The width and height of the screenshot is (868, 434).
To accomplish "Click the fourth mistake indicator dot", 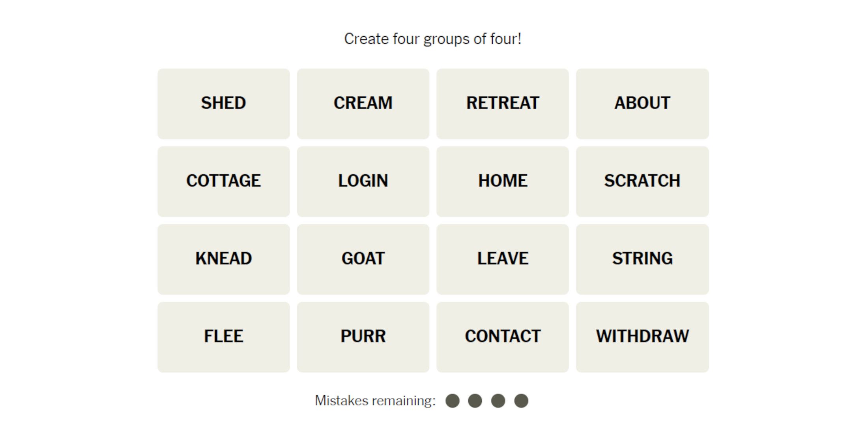I will pos(520,400).
